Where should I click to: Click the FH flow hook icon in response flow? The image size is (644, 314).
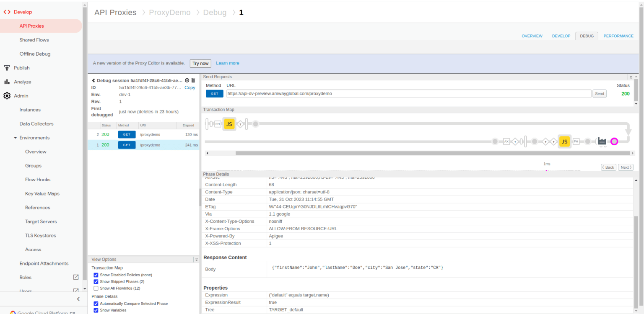click(x=576, y=141)
